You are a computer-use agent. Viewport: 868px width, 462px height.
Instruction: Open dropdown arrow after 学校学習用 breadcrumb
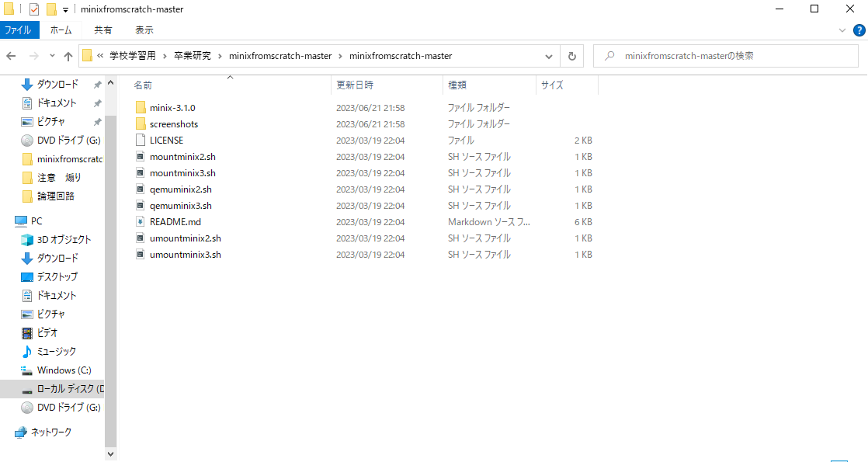tap(165, 56)
